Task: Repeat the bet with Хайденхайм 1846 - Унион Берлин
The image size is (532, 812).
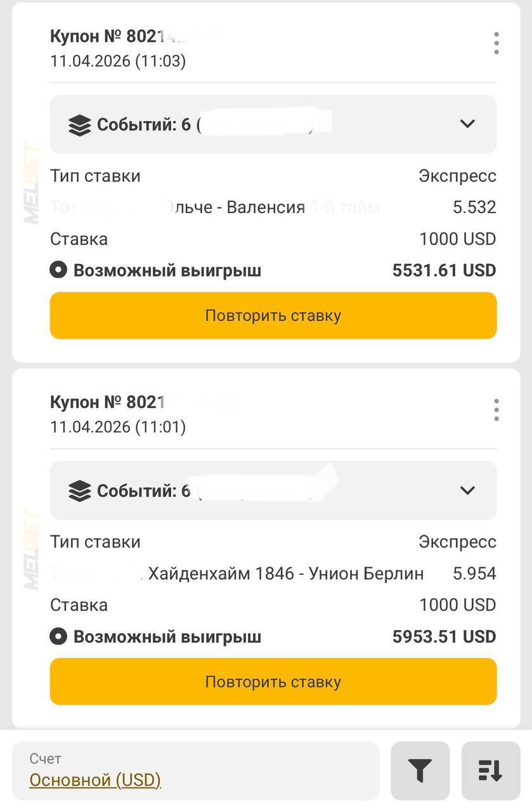Action: pyautogui.click(x=273, y=682)
